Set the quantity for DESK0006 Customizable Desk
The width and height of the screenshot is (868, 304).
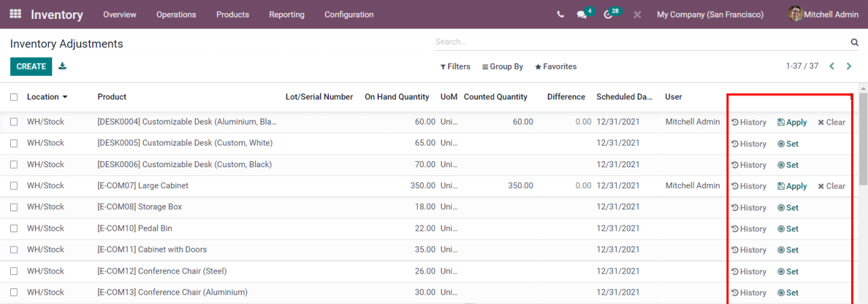(x=788, y=165)
